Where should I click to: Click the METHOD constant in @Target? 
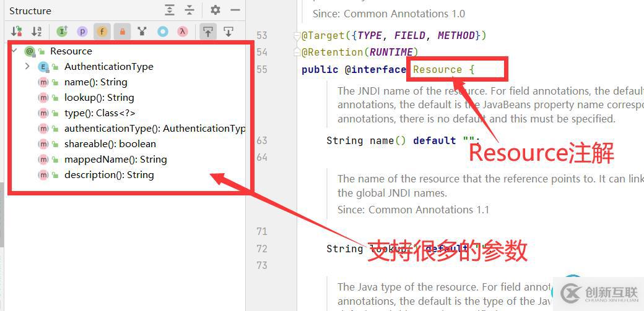click(456, 36)
